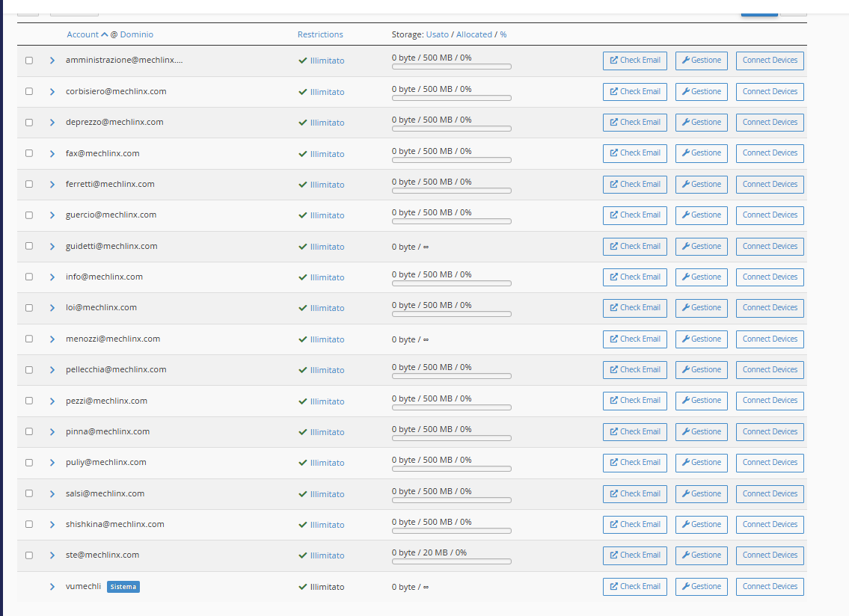Open Gestione for info@mechlinx.com
Viewport: 849px width, 616px height.
[701, 277]
